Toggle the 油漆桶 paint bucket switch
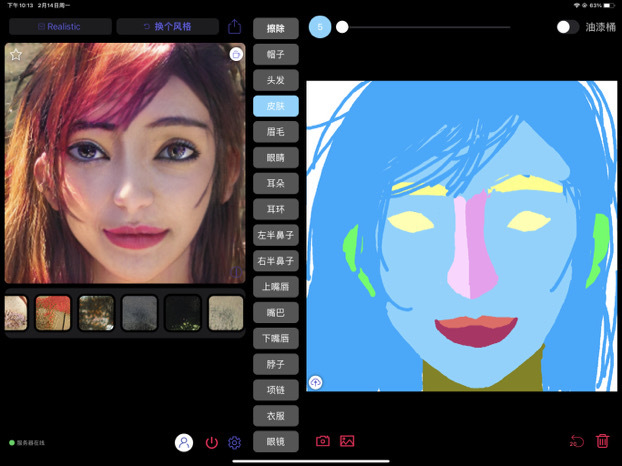Image resolution: width=622 pixels, height=466 pixels. pos(568,27)
